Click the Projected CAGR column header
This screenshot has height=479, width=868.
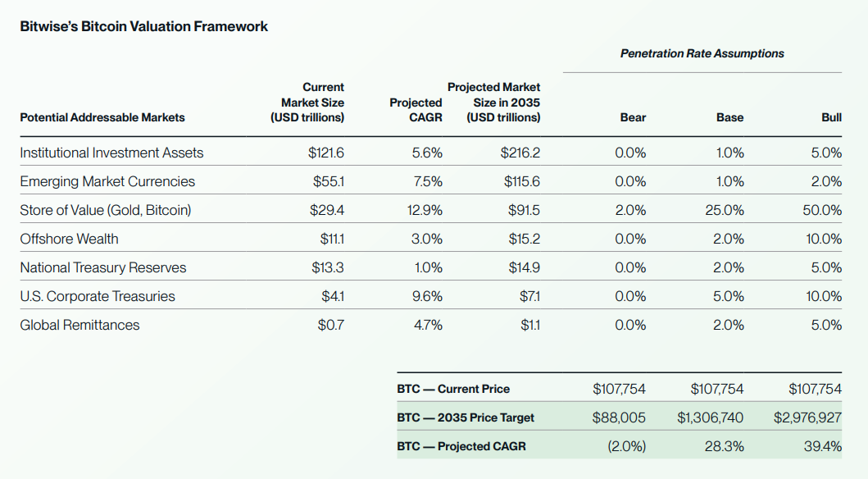click(x=416, y=110)
